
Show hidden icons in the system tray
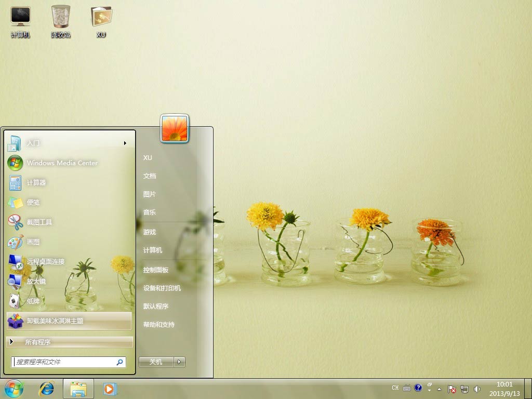click(439, 389)
